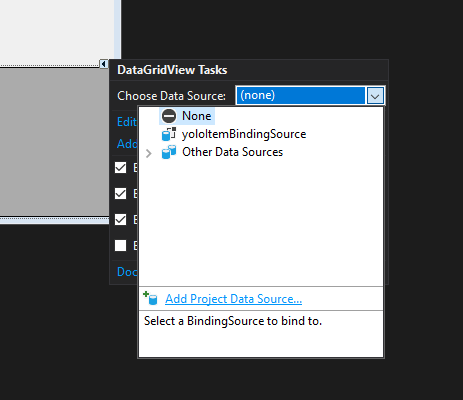Click the Dock in parent container link
The image size is (463, 400).
(127, 272)
